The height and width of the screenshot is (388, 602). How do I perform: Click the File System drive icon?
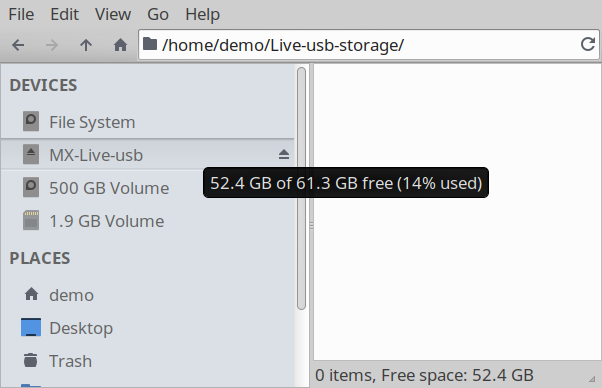click(x=31, y=121)
